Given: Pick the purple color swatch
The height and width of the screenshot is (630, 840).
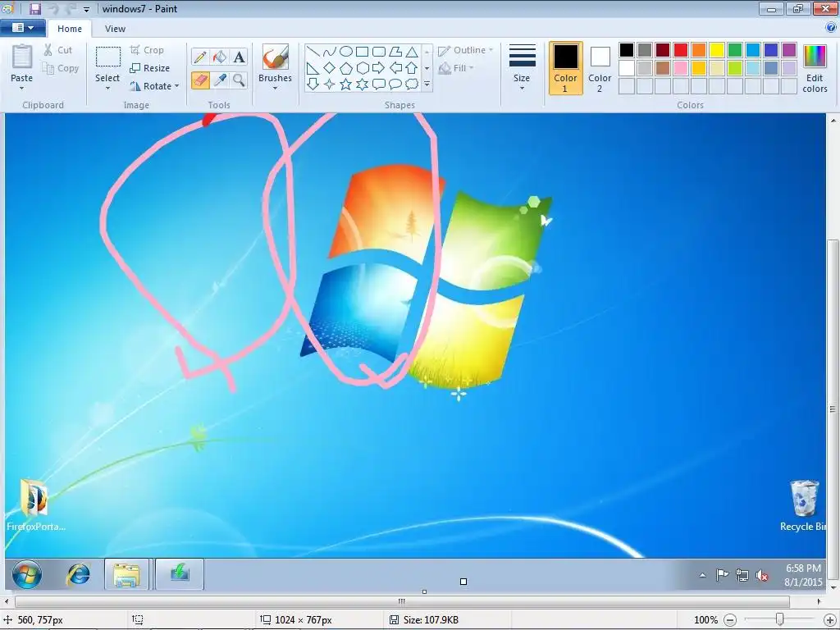Looking at the screenshot, I should pos(788,50).
